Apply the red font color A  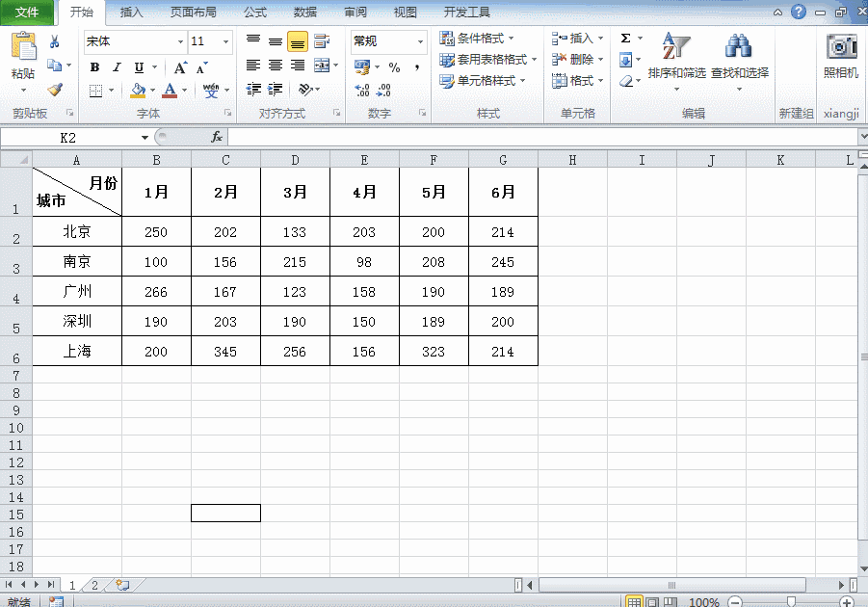[x=170, y=91]
